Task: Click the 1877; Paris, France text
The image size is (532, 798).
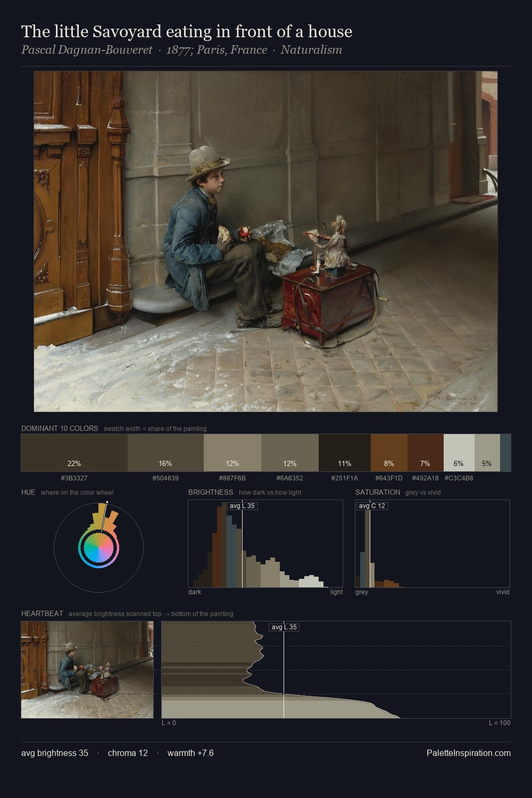Action: coord(217,50)
